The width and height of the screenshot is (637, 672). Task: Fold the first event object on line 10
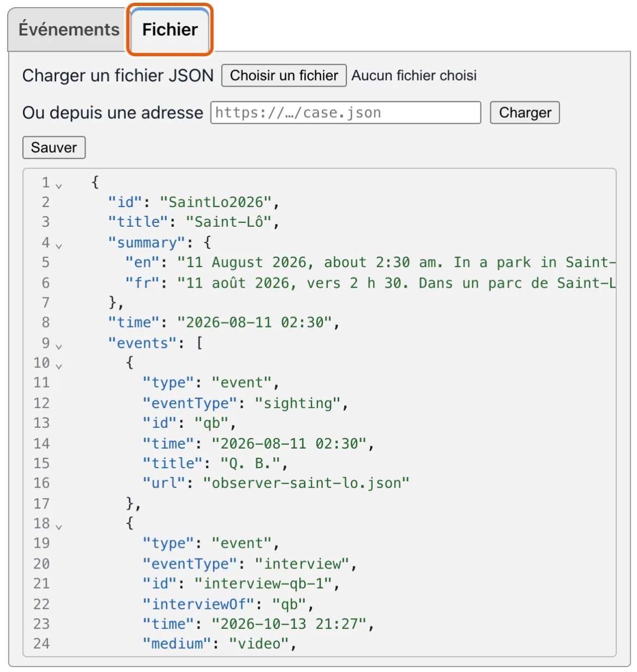click(59, 366)
